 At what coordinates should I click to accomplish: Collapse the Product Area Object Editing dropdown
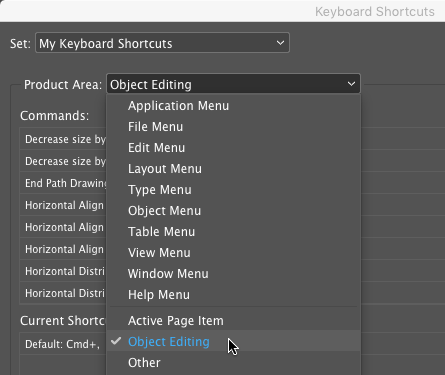click(233, 84)
